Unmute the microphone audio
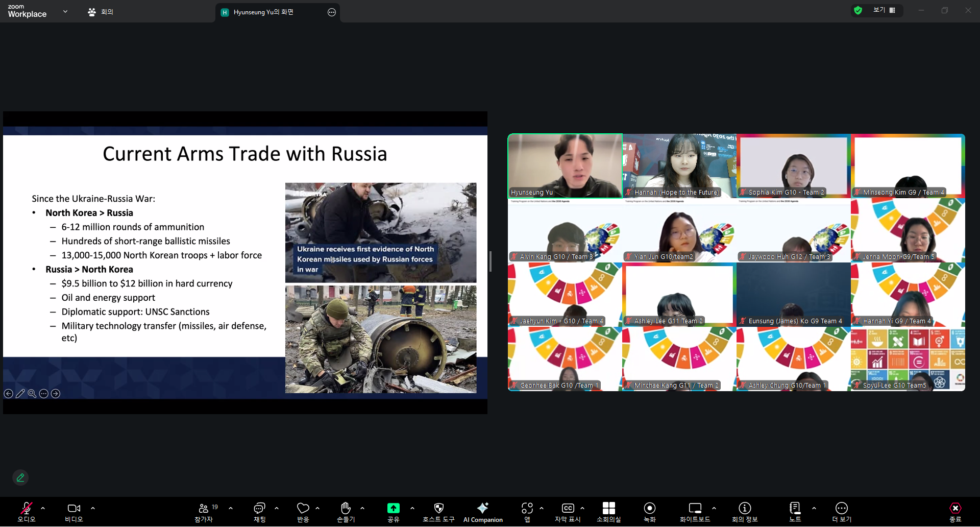 27,508
